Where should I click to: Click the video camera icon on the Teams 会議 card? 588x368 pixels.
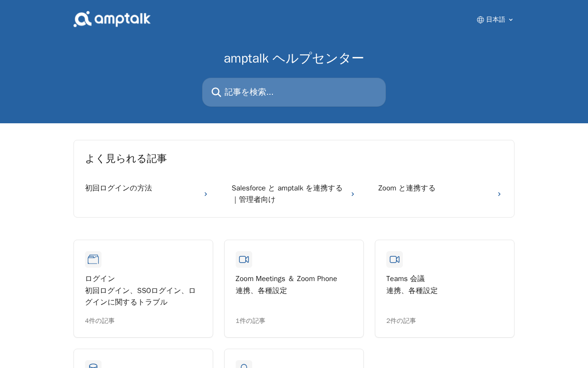coord(395,259)
